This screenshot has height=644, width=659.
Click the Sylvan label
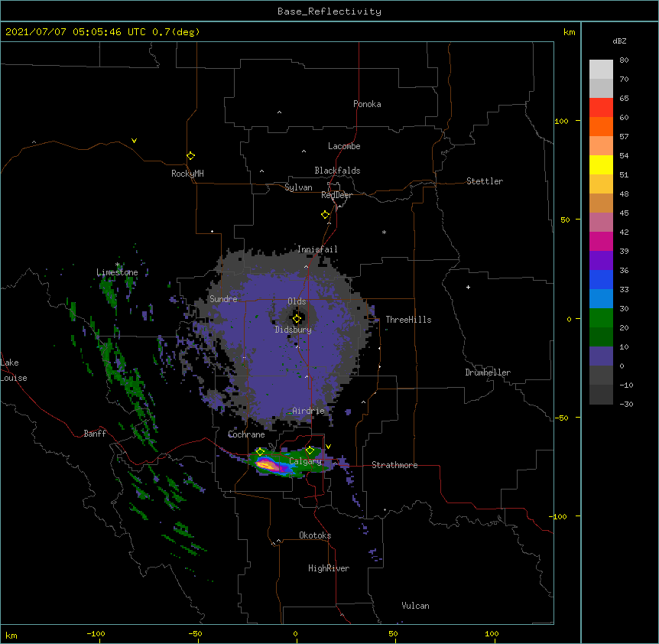coord(298,187)
